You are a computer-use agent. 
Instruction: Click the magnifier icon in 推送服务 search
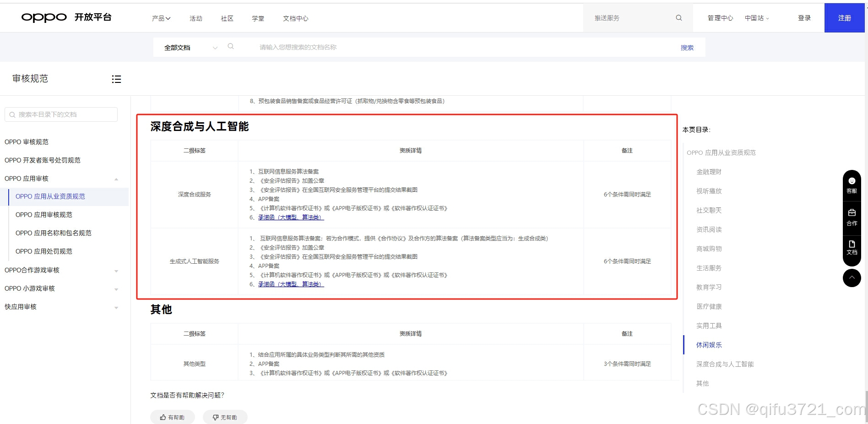(679, 18)
